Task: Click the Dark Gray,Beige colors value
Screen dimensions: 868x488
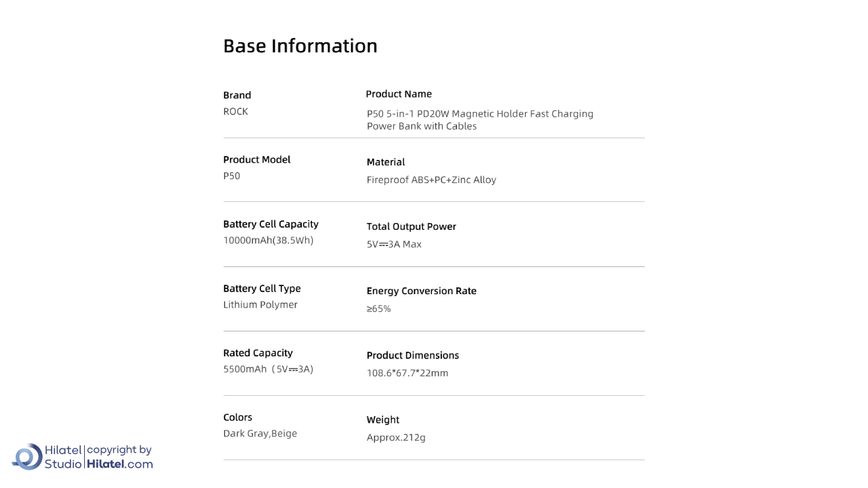Action: coord(260,434)
